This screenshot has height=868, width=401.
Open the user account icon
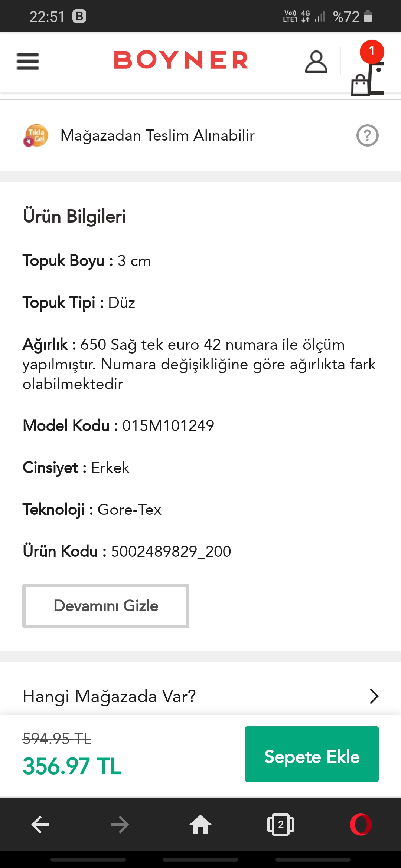[x=316, y=62]
